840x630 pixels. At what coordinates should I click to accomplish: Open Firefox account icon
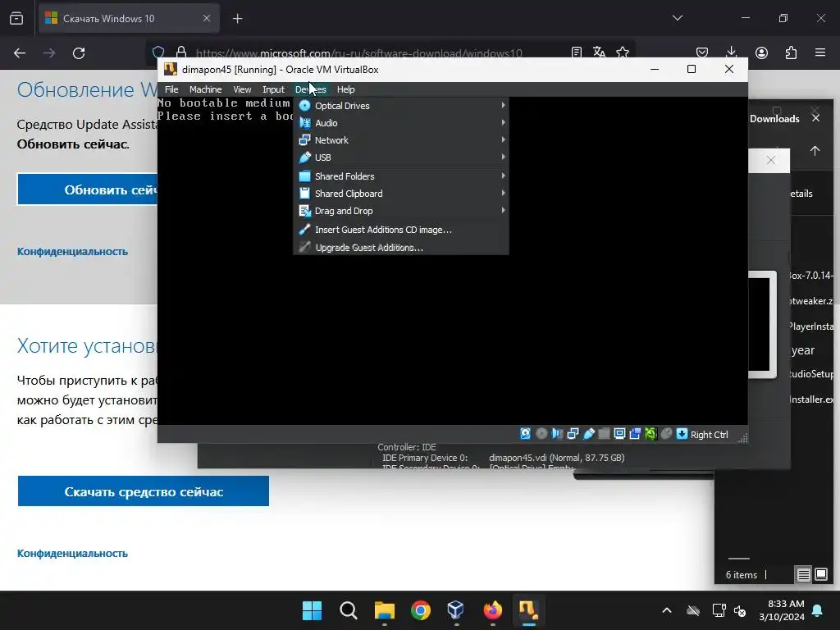(x=762, y=52)
